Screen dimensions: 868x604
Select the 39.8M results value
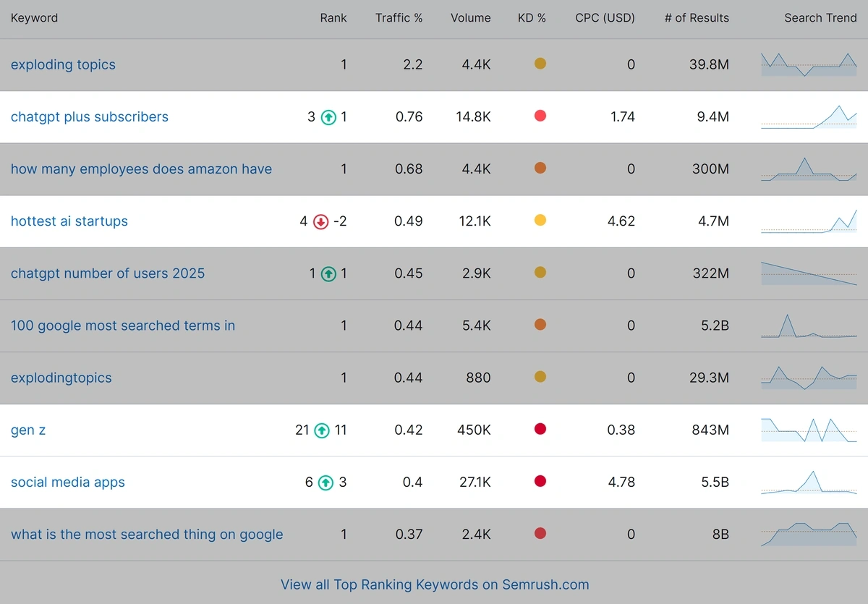point(709,64)
